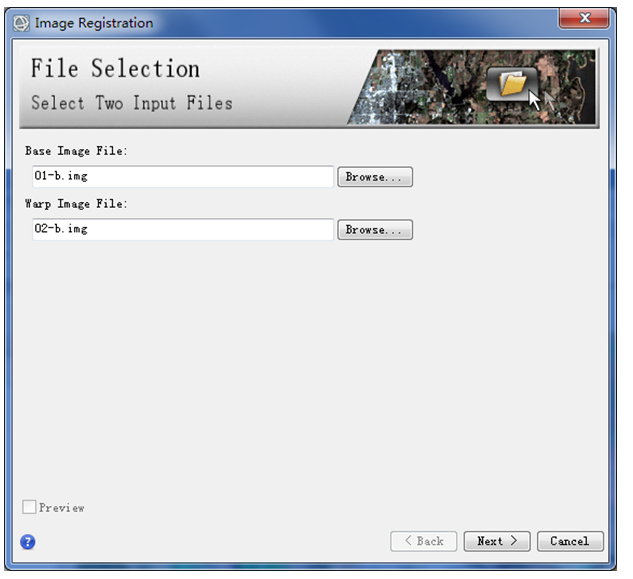The height and width of the screenshot is (579, 633).
Task: Click the Warp Image File field containing 02-b.img
Action: click(x=183, y=229)
